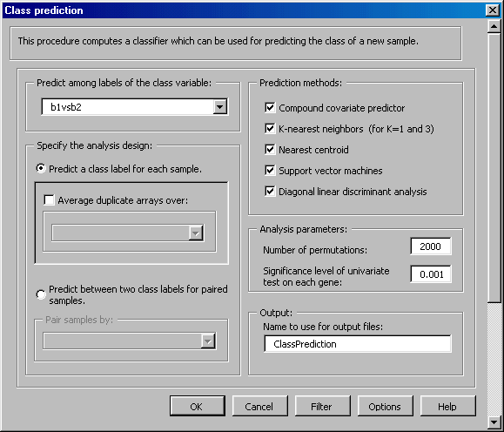Expand the Pair samples by dropdown

click(208, 341)
